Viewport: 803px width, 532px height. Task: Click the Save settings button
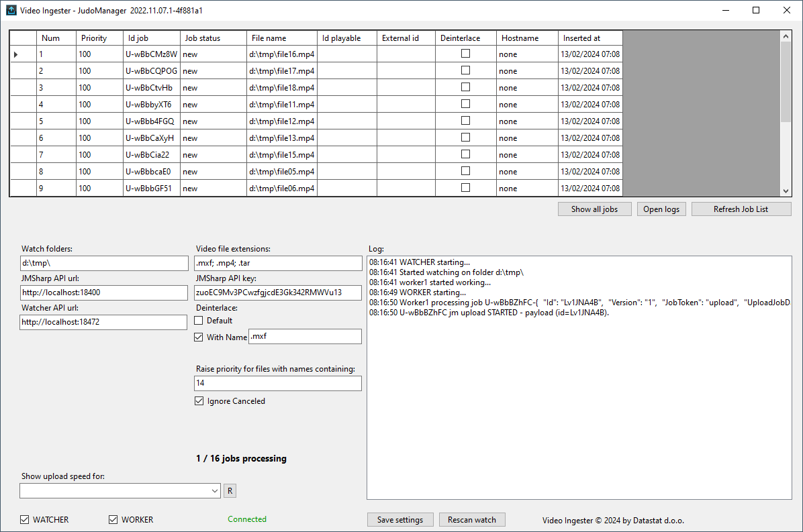tap(400, 520)
